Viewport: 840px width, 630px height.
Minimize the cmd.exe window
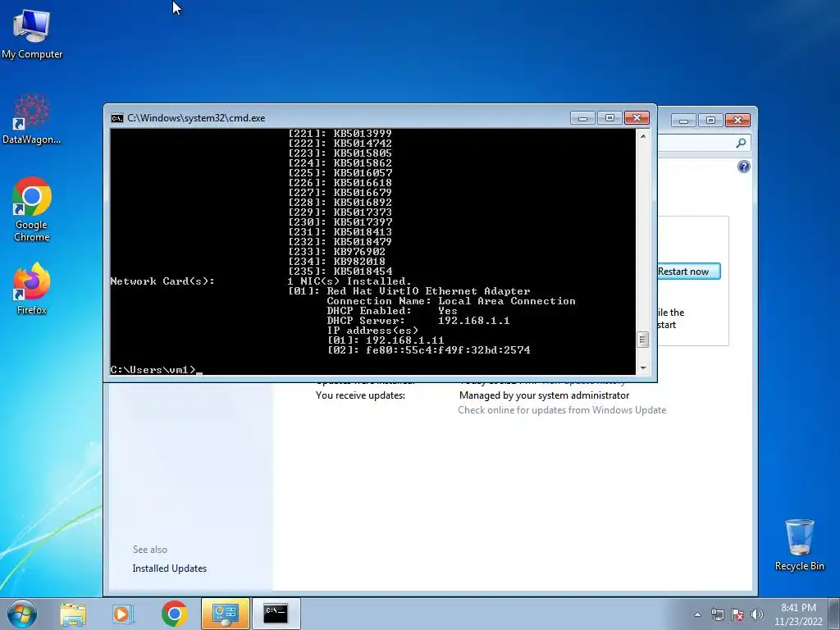click(x=582, y=118)
